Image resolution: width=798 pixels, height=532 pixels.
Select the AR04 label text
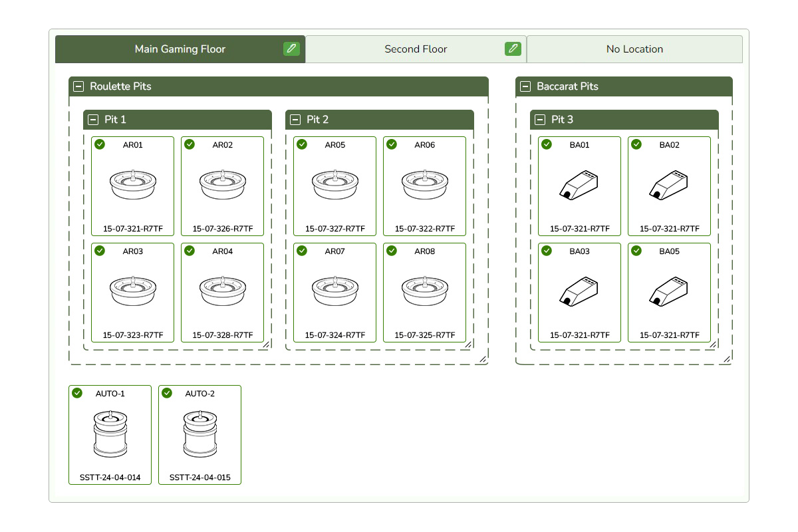(223, 251)
